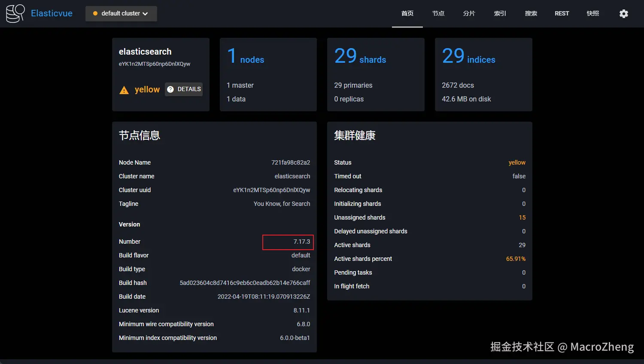This screenshot has width=644, height=364.
Task: Click the Timed out value false
Action: click(519, 176)
